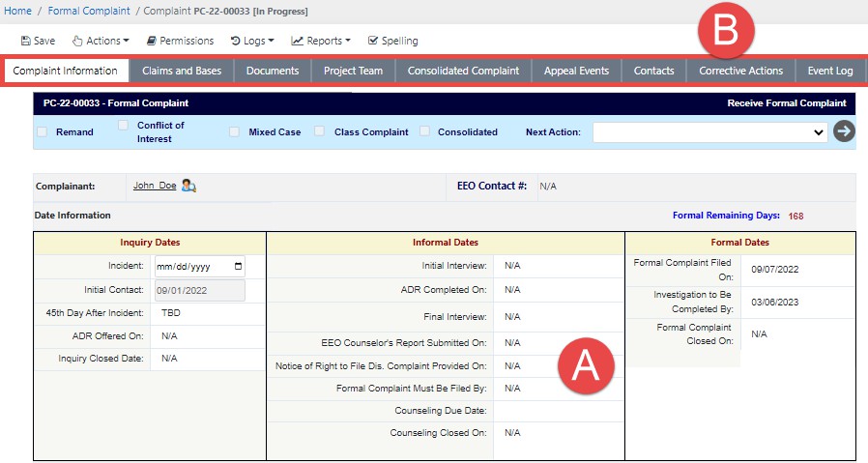Expand the Logs dropdown
Image resolution: width=868 pixels, height=463 pixels.
(252, 41)
